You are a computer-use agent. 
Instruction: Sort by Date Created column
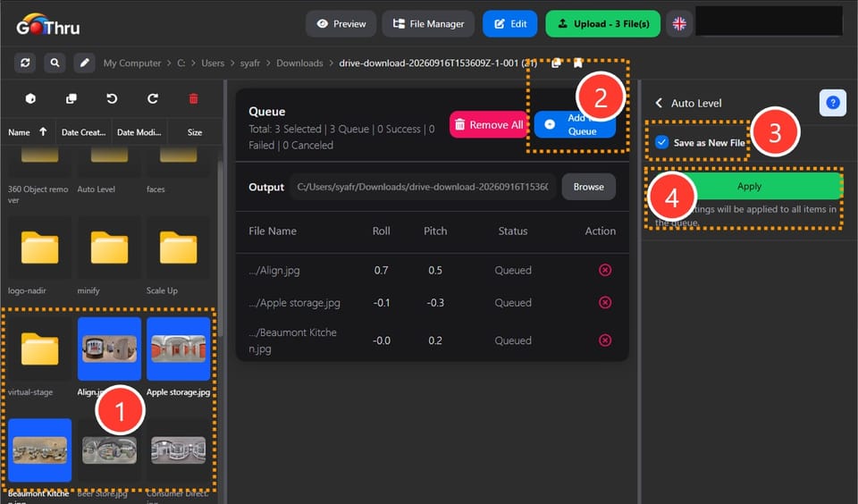pyautogui.click(x=83, y=132)
